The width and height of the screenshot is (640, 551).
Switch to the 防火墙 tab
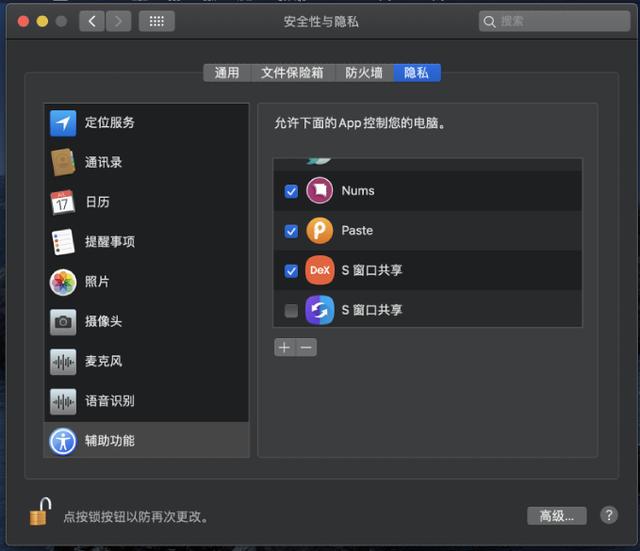(x=364, y=73)
